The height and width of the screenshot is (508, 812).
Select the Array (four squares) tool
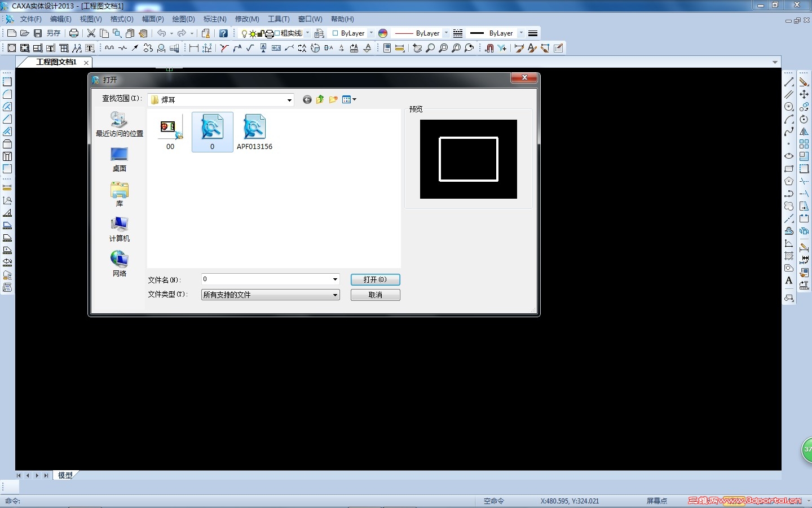click(804, 144)
